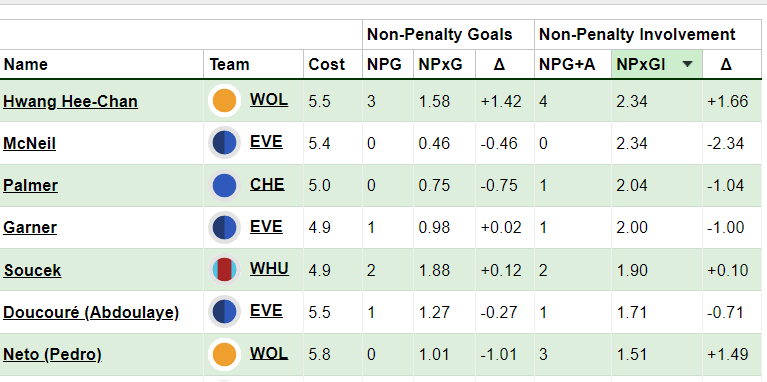
Task: Click Soucek's West Ham badge icon
Action: (x=225, y=270)
